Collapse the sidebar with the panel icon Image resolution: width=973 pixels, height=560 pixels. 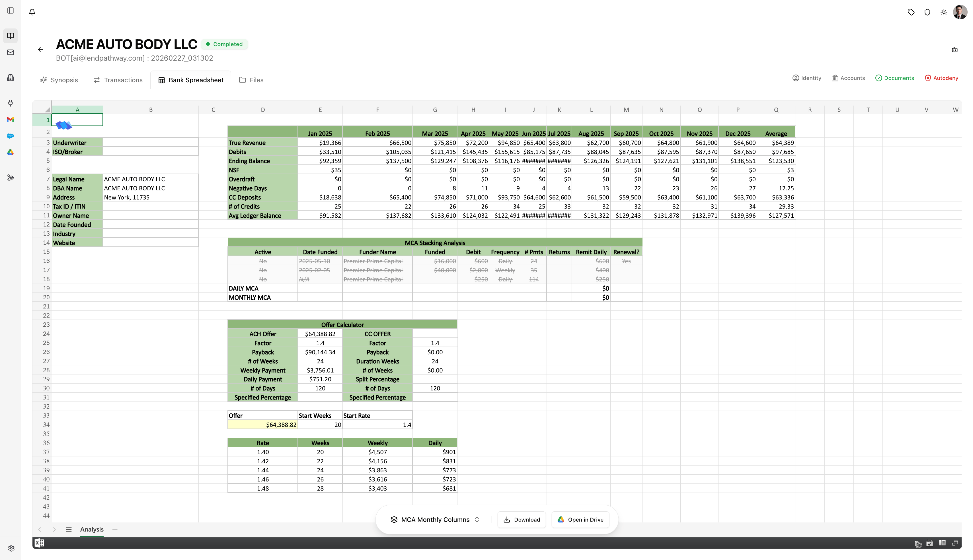click(10, 10)
